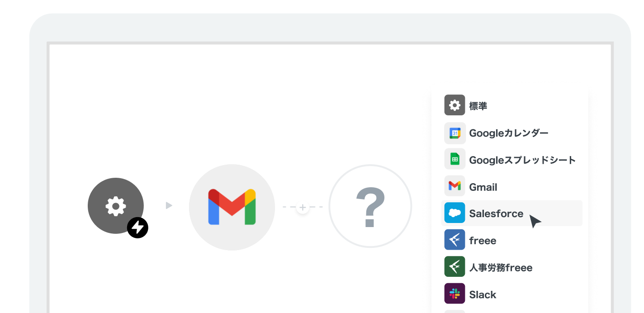Choose the Slack text label in the list
The image size is (644, 313).
point(483,294)
